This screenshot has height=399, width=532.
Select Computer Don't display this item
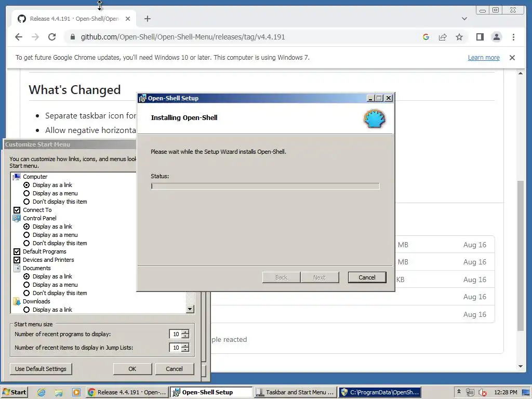tap(26, 202)
